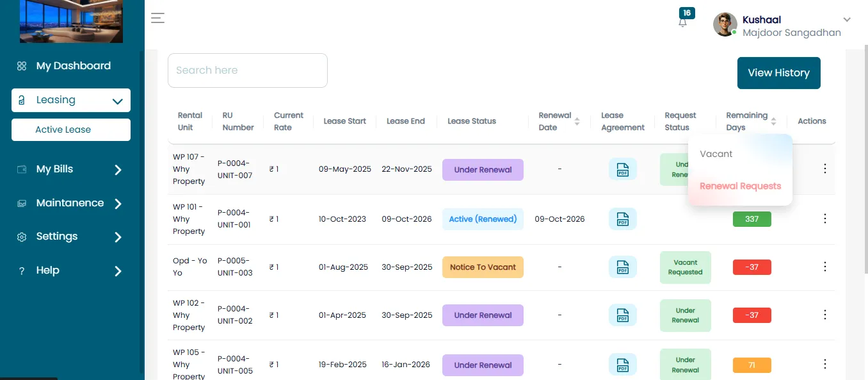Go to Active Lease submenu item
This screenshot has width=868, height=380.
click(x=71, y=129)
